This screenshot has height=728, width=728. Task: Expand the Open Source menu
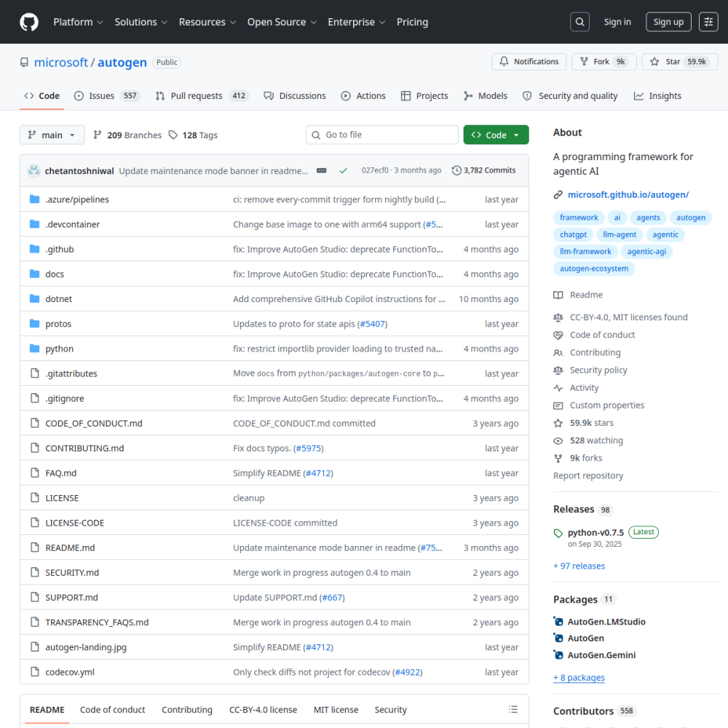(282, 22)
